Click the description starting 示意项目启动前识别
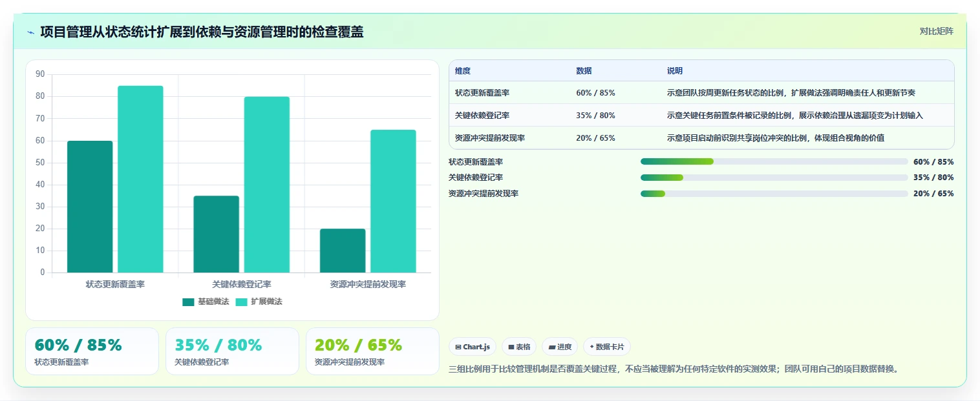The width and height of the screenshot is (980, 401). pyautogui.click(x=776, y=138)
